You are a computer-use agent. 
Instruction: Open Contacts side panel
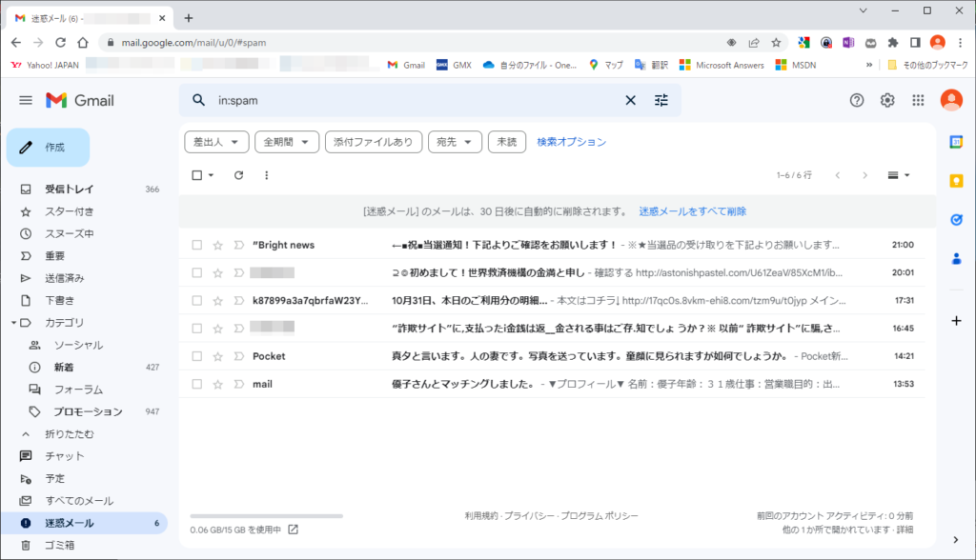tap(957, 259)
